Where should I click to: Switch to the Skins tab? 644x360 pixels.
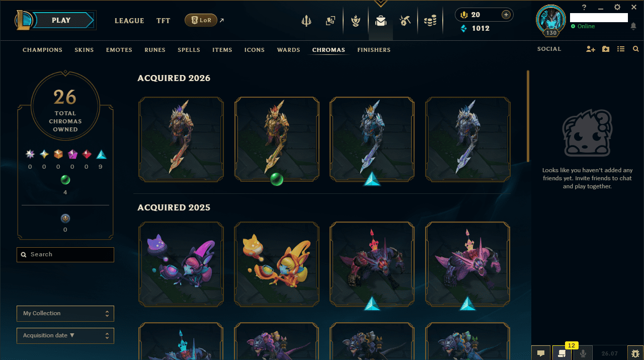pos(84,50)
